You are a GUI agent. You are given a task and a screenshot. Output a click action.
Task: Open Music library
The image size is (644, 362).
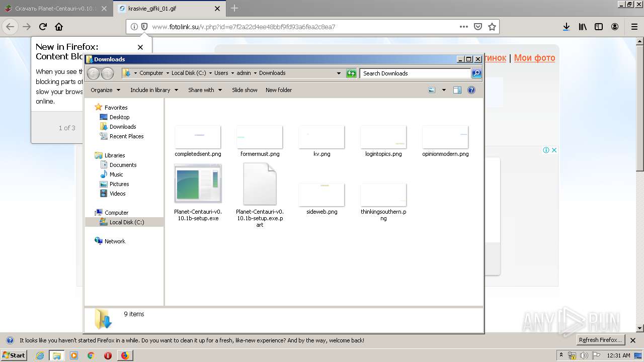pyautogui.click(x=116, y=174)
